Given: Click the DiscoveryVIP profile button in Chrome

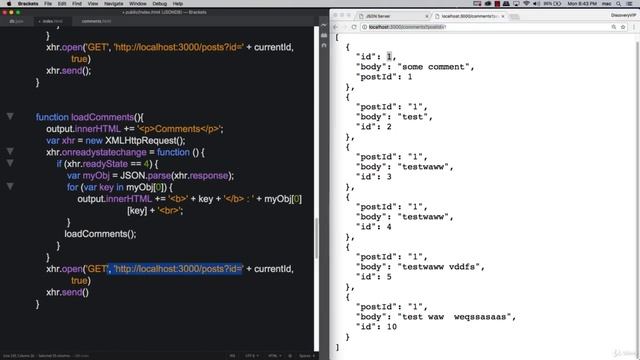Looking at the screenshot, I should 623,15.
